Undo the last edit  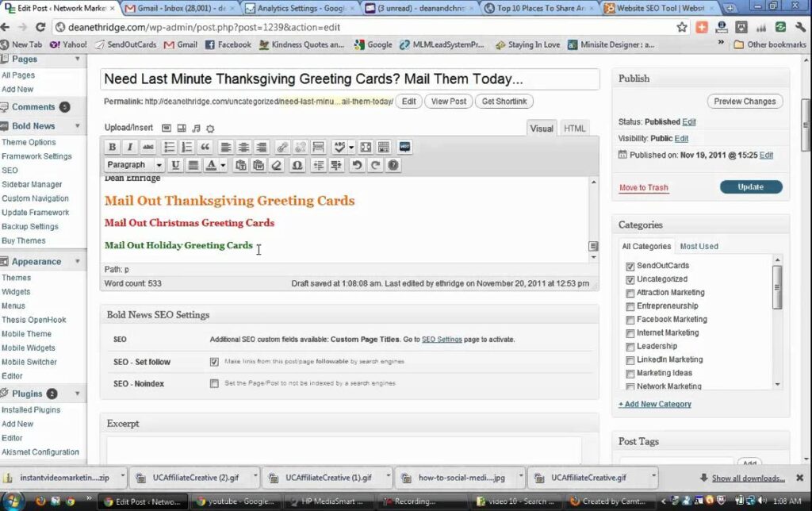click(x=357, y=165)
